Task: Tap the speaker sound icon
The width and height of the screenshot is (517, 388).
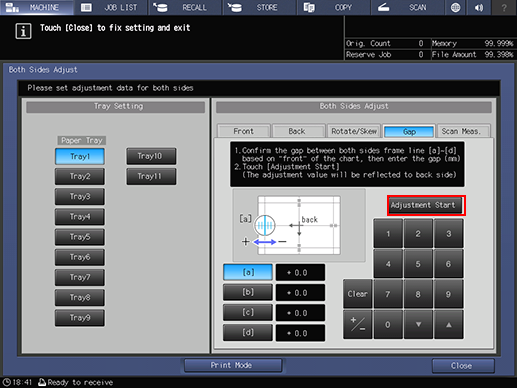Action: point(479,7)
